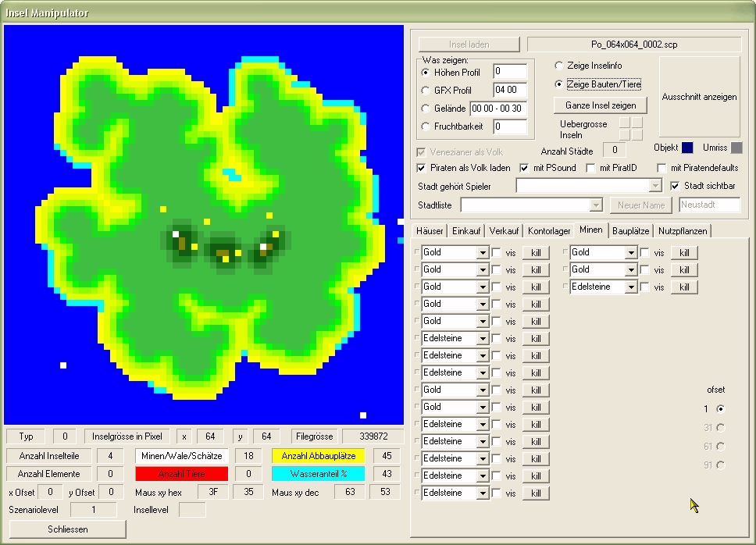Choose the GFX Profil display option
756x545 pixels.
426,91
